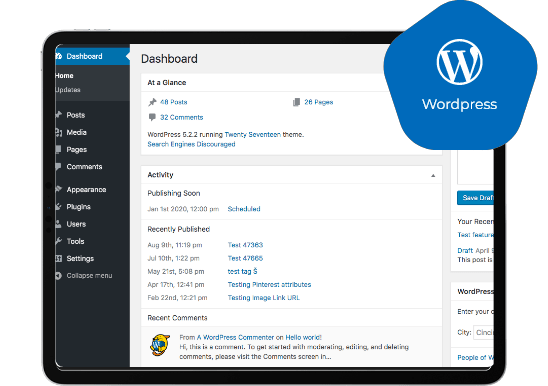Image resolution: width=548 pixels, height=386 pixels.
Task: Click the Dashboard page heading
Action: click(x=169, y=59)
